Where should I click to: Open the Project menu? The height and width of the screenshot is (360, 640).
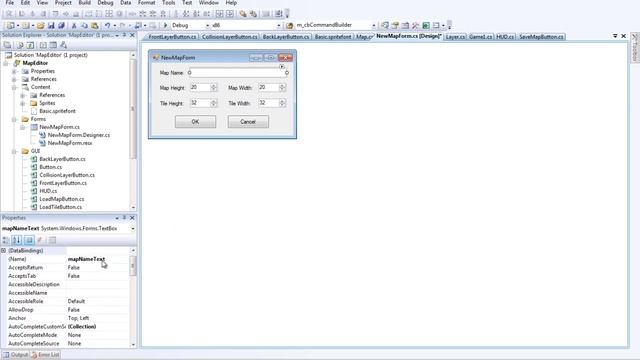63,3
